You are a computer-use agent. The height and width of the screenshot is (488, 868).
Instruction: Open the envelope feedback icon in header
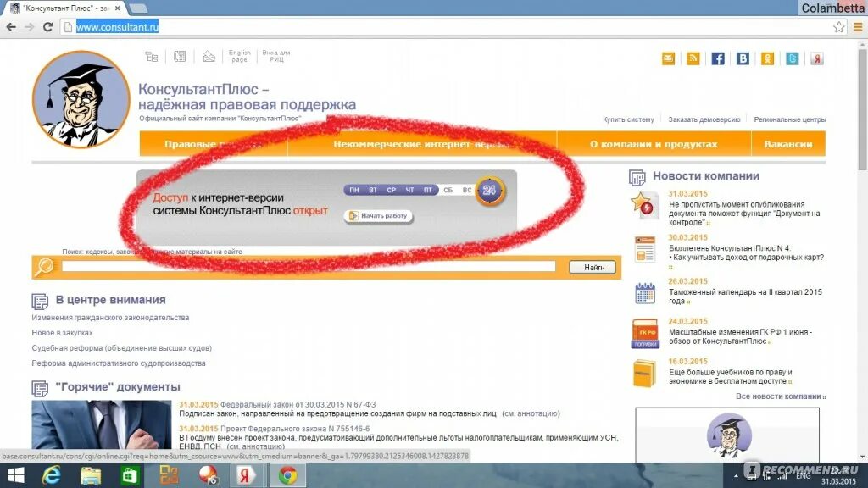tap(209, 57)
